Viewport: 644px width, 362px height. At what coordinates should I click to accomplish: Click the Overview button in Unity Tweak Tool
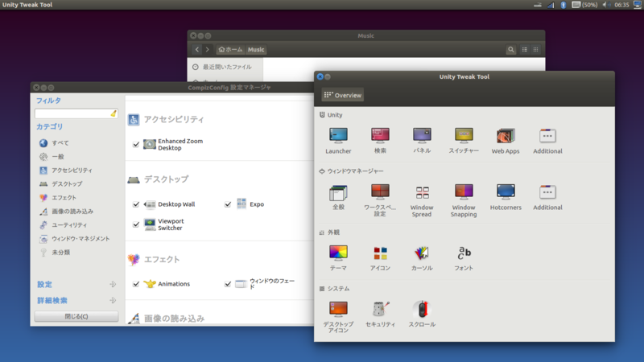[343, 95]
